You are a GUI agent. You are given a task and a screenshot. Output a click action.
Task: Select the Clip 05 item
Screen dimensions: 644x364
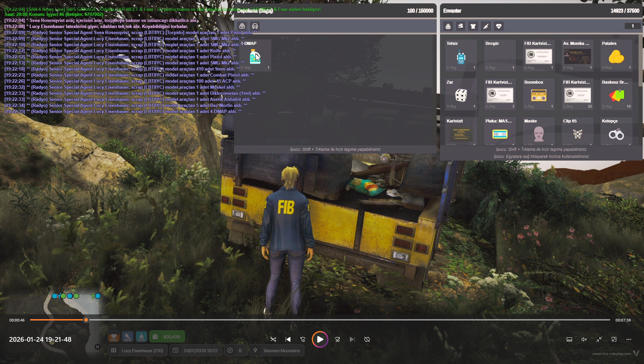coord(577,131)
